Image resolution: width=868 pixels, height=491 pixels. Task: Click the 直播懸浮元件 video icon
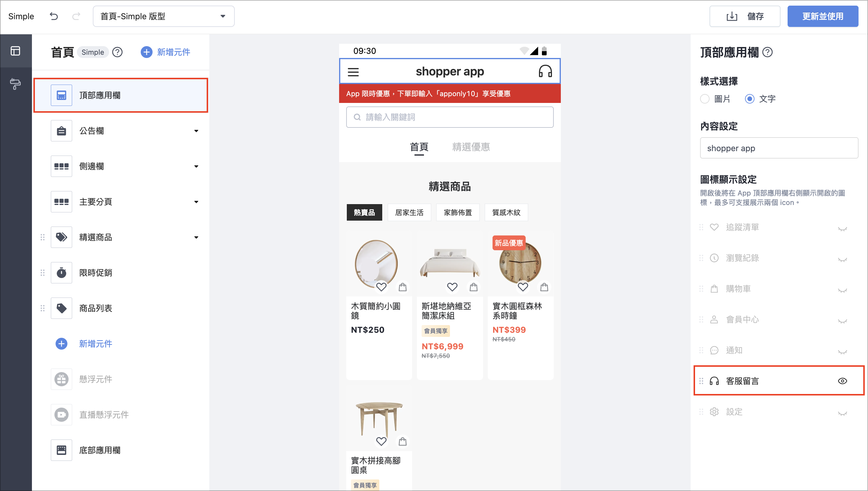click(x=61, y=414)
